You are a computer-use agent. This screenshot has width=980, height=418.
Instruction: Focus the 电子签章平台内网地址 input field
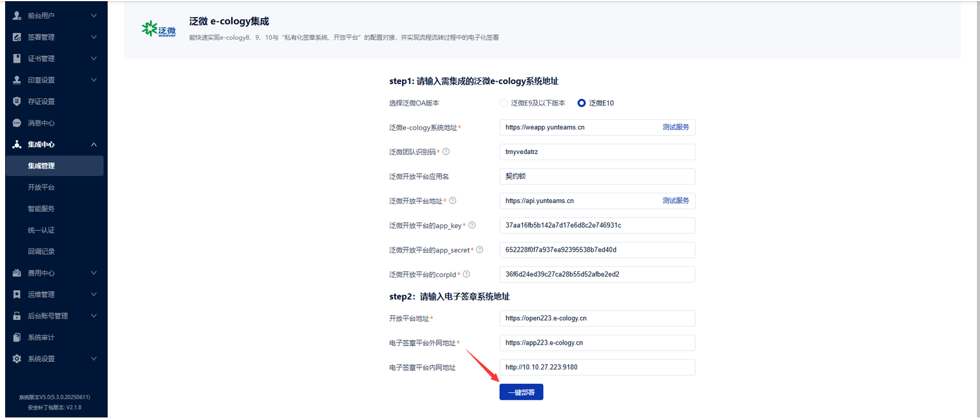[597, 367]
